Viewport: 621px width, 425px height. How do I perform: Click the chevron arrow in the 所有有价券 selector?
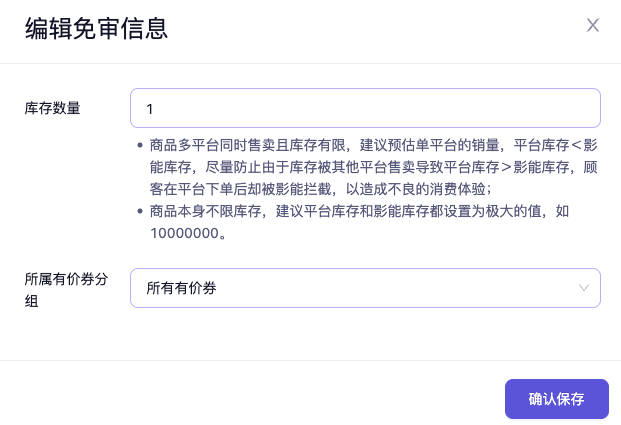point(584,288)
